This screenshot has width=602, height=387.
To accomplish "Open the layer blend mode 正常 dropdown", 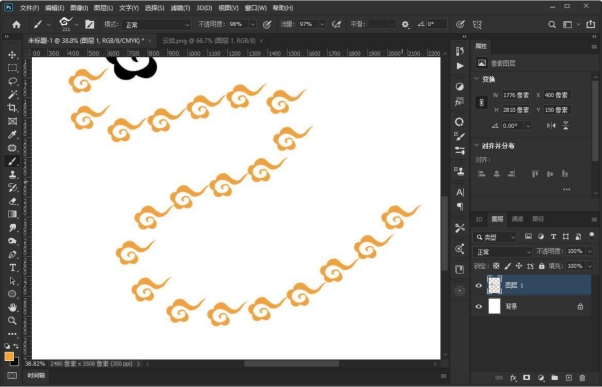I will pyautogui.click(x=502, y=252).
